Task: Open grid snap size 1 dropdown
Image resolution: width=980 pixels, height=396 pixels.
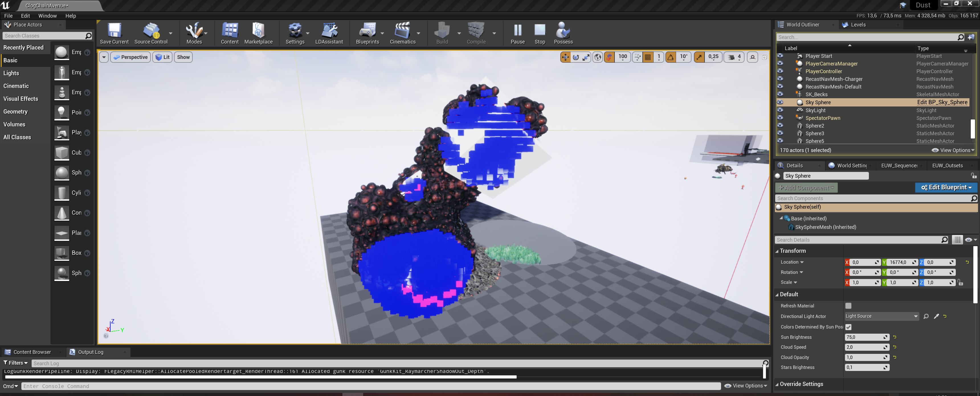Action: point(659,57)
